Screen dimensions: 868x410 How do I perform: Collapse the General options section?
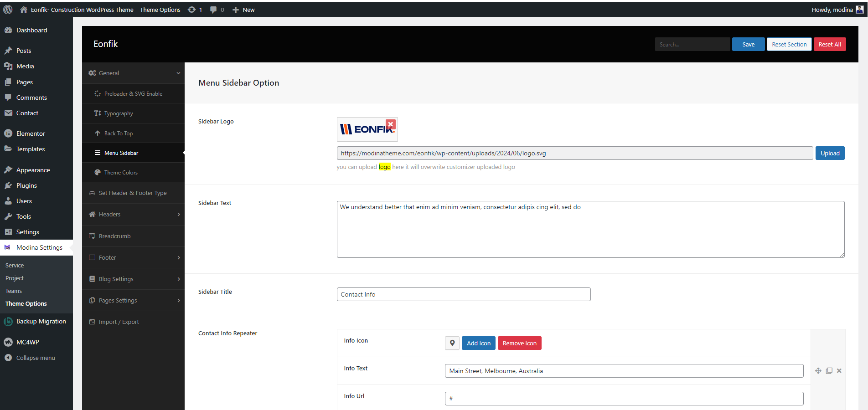[178, 73]
